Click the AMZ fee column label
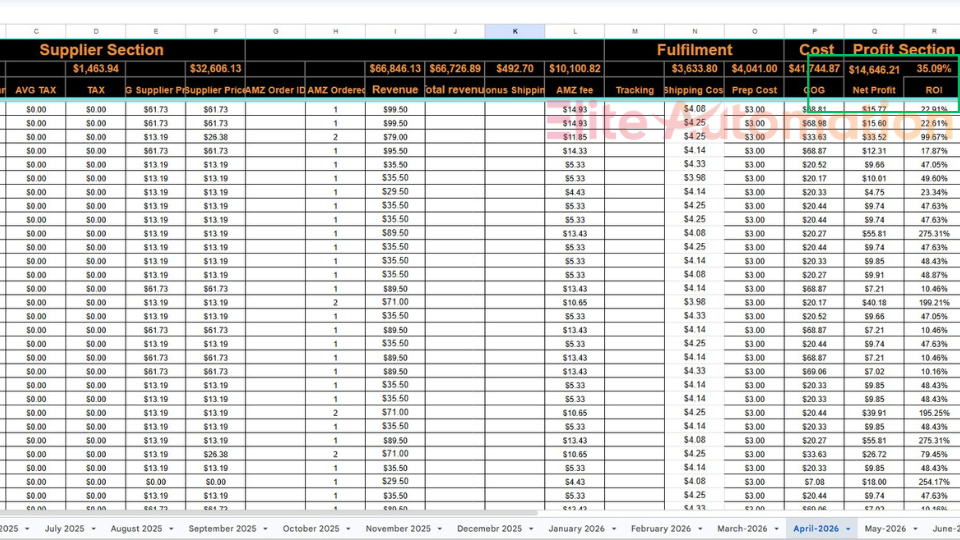 point(574,89)
